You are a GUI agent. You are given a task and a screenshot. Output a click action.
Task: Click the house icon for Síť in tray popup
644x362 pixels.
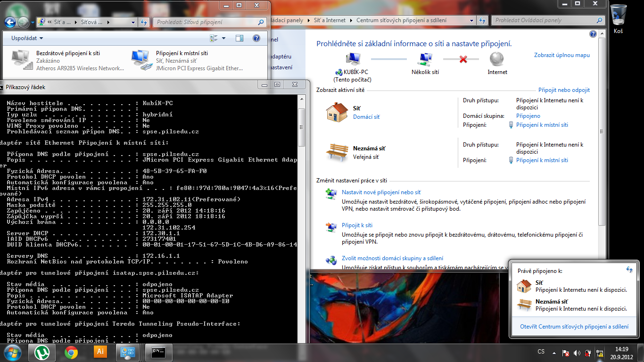click(524, 286)
